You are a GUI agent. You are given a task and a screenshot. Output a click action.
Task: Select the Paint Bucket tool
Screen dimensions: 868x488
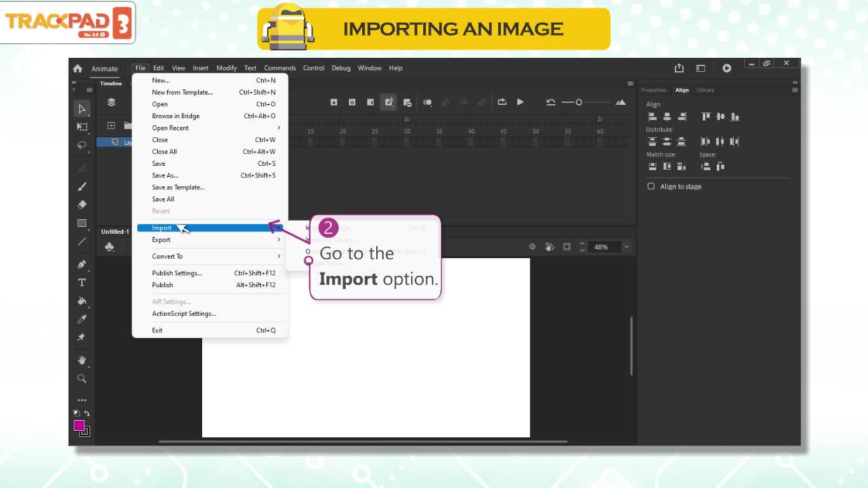(x=81, y=301)
